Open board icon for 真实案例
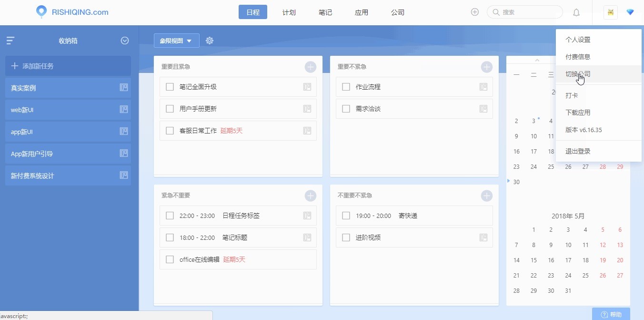 [x=124, y=87]
